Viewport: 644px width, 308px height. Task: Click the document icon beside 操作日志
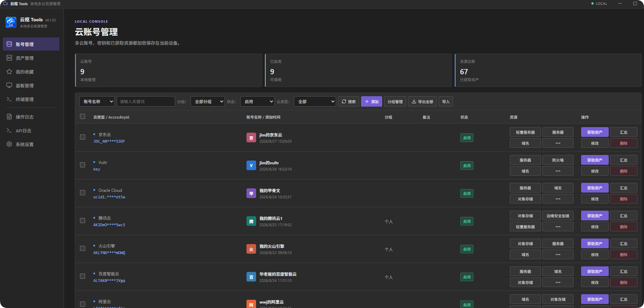click(9, 117)
